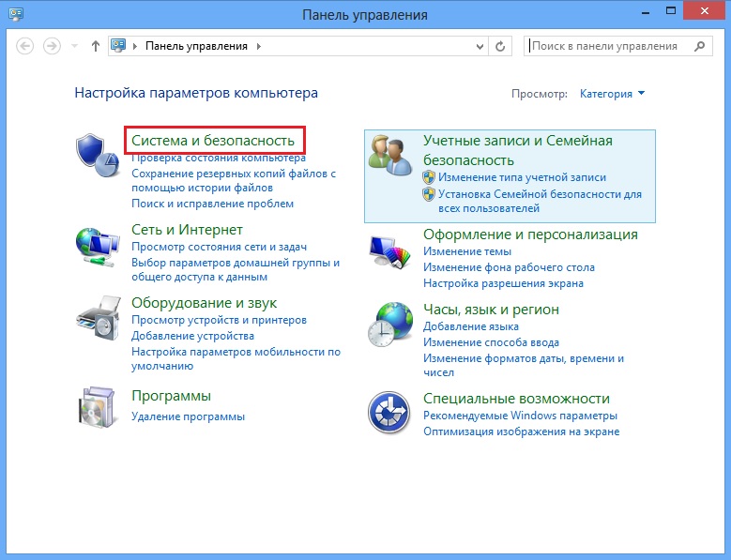Click the Back navigation arrow
Viewport: 731px width, 560px height.
pyautogui.click(x=24, y=46)
